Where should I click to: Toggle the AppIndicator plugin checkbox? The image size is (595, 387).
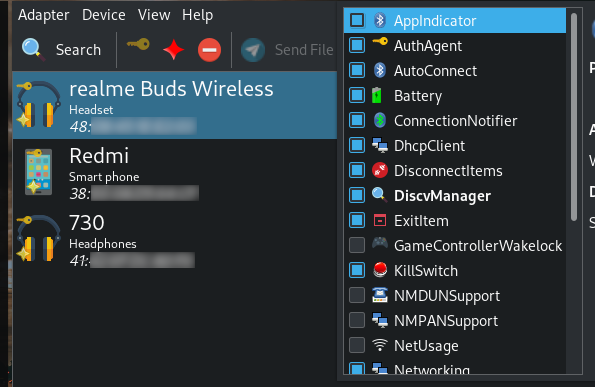coord(357,20)
